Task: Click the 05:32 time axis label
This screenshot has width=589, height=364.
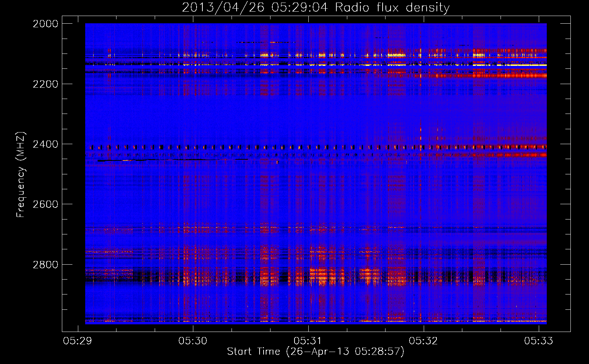Action: [x=423, y=341]
